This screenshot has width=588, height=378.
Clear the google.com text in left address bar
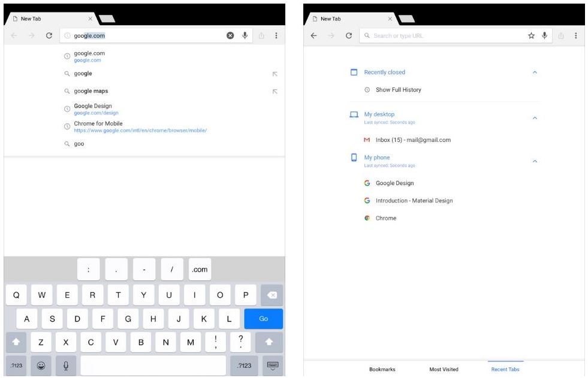230,35
